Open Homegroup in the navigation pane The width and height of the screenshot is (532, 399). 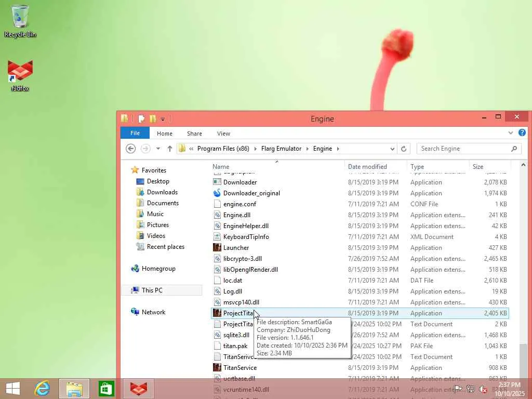point(158,269)
